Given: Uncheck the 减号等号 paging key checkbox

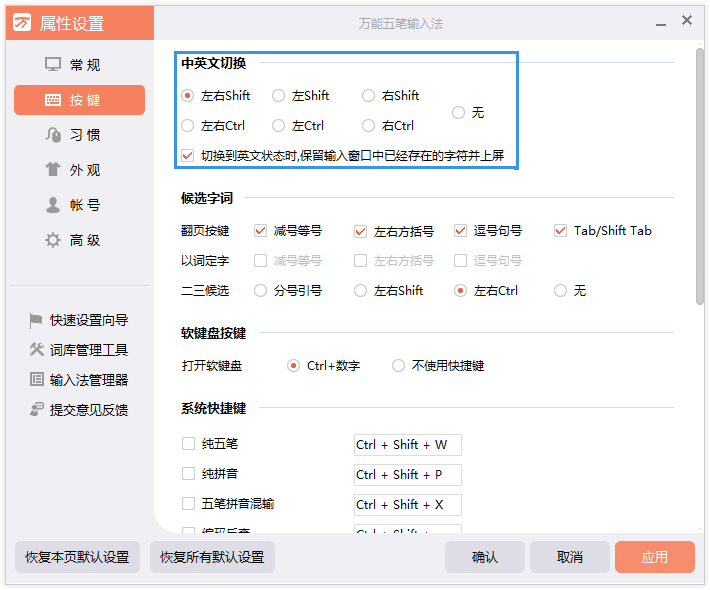Looking at the screenshot, I should pos(261,231).
